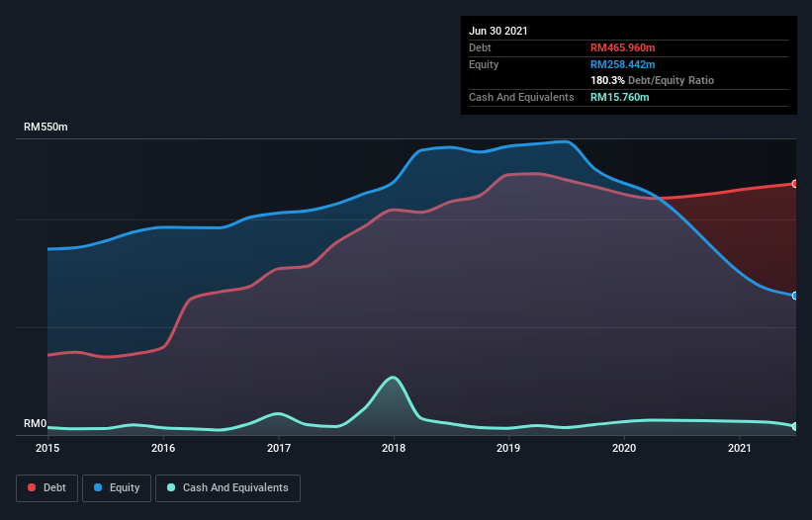Click the RM258.442m equity value
812x520 pixels.
coord(622,64)
